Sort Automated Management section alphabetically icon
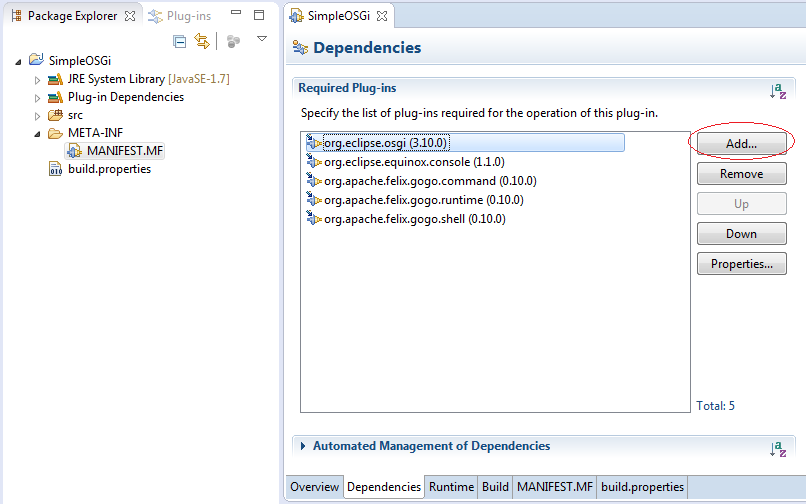The image size is (806, 504). (x=778, y=449)
